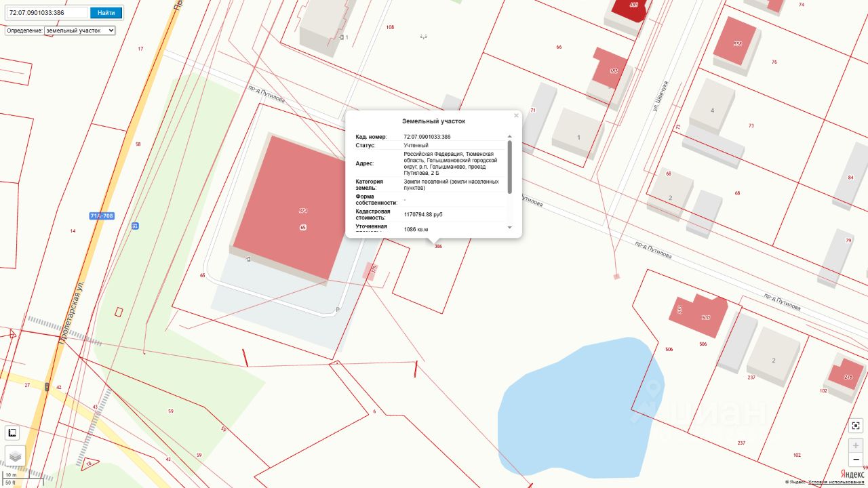Click parcel label 76 on the map
This screenshot has height=488, width=868.
click(774, 62)
